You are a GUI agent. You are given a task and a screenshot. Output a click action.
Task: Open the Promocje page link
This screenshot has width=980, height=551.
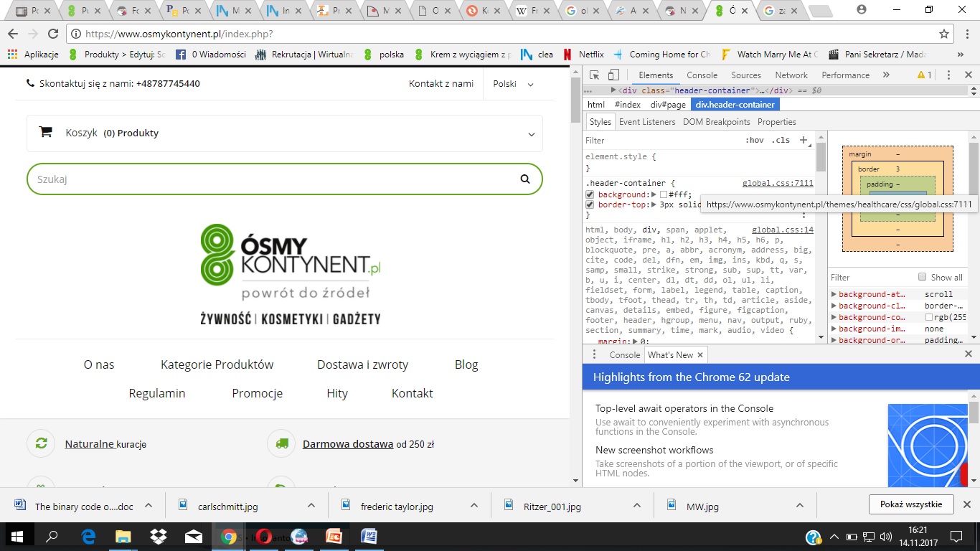click(258, 393)
